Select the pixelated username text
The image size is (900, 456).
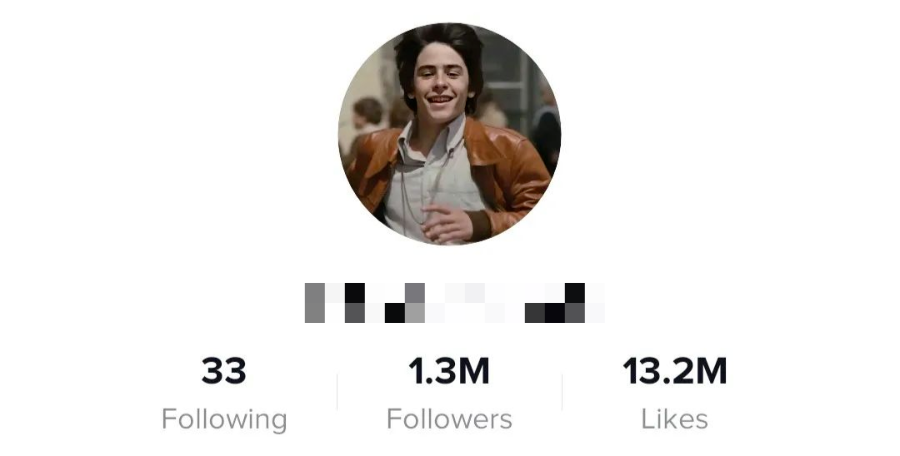454,303
